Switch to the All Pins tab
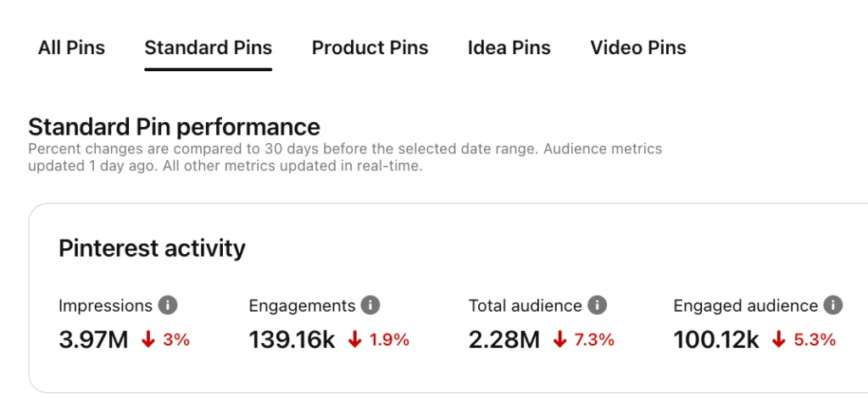 (71, 47)
